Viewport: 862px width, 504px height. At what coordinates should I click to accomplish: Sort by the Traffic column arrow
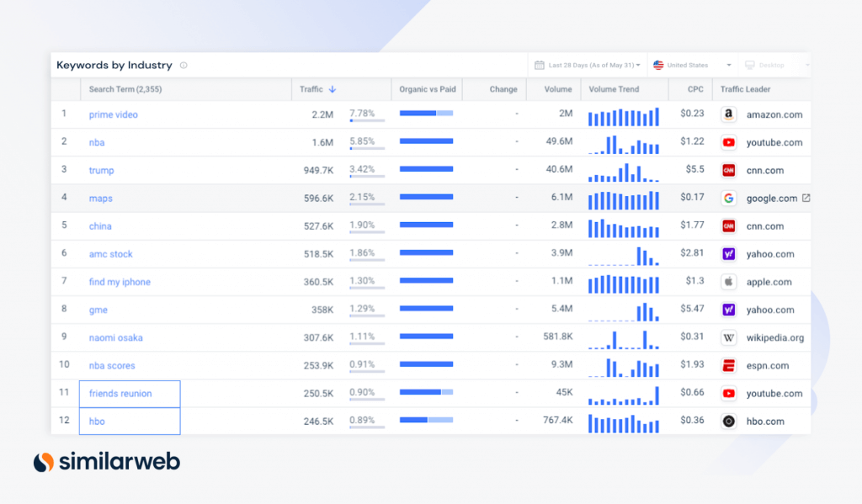(x=332, y=89)
